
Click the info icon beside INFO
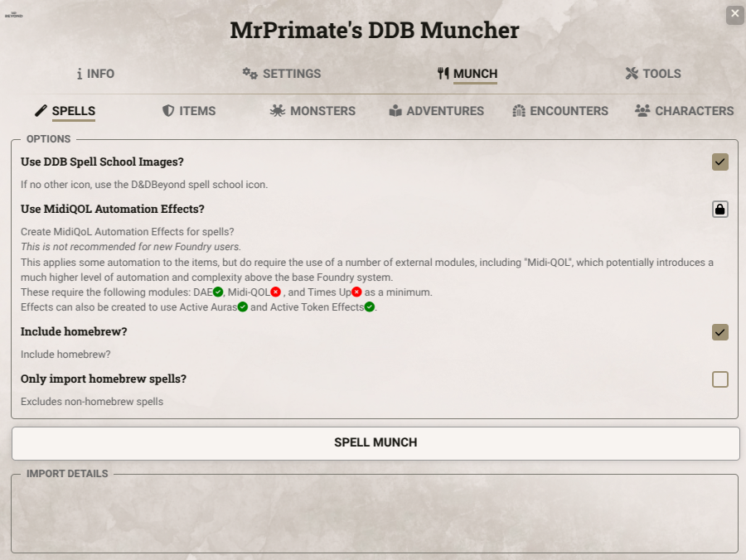pyautogui.click(x=80, y=74)
